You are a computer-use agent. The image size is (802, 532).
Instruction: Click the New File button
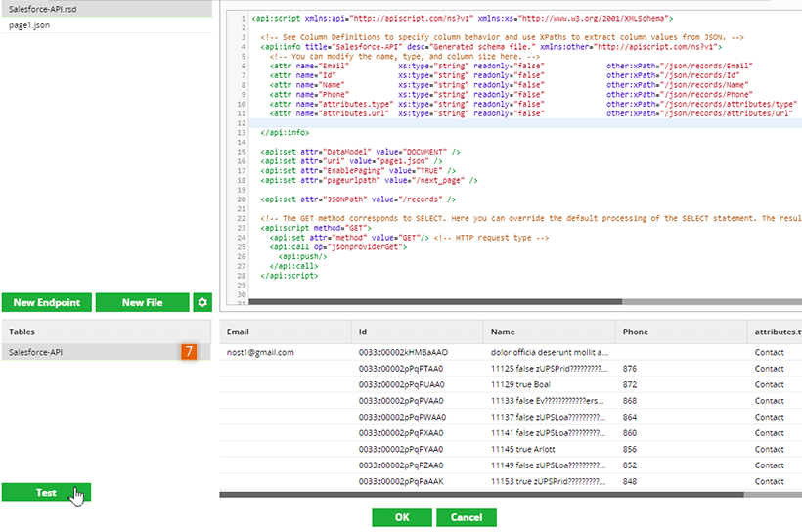tap(142, 302)
